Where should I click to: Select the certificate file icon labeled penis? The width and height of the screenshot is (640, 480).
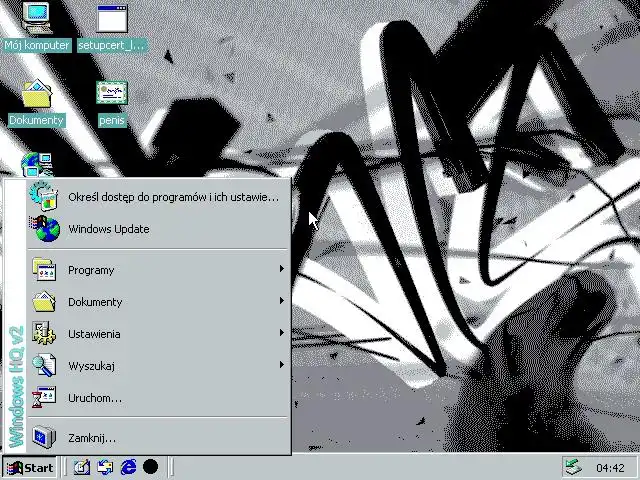tap(112, 92)
